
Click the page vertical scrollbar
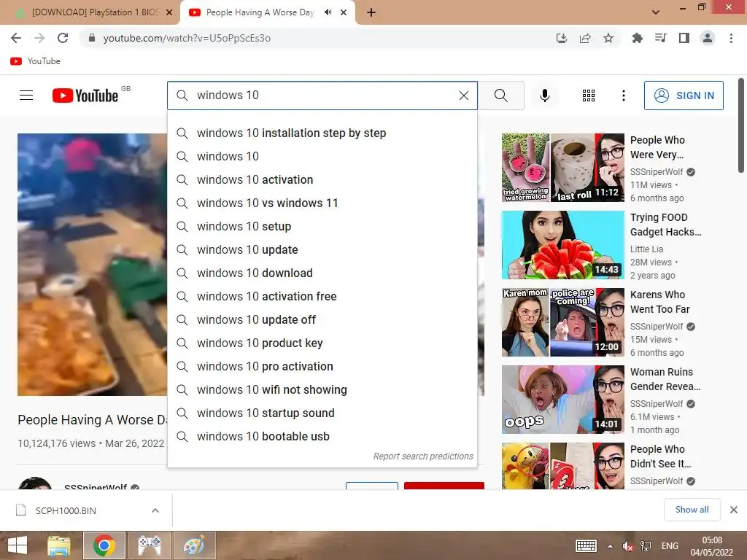click(741, 125)
